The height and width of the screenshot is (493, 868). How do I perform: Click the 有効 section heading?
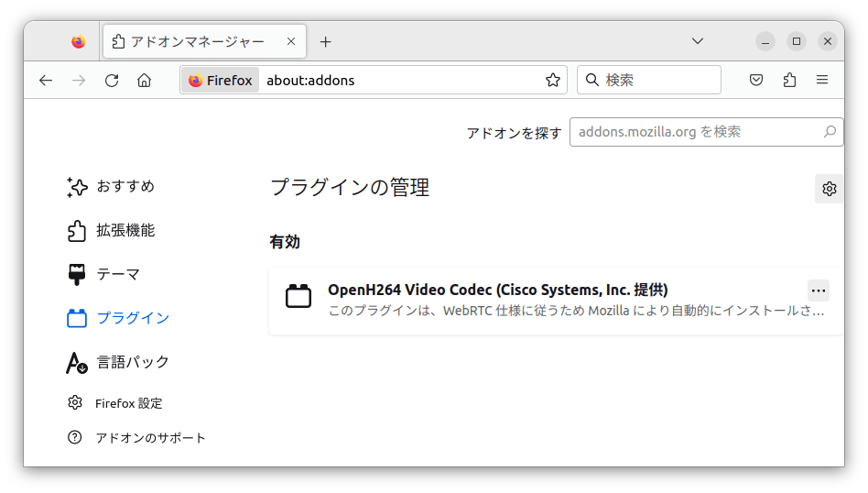(x=285, y=242)
